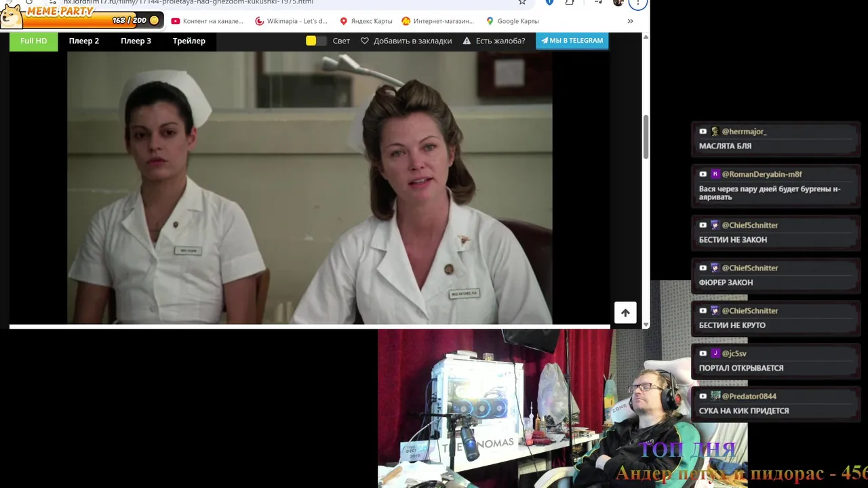The image size is (868, 488).
Task: Click the page vertical scrollbar thumb
Action: [646, 136]
